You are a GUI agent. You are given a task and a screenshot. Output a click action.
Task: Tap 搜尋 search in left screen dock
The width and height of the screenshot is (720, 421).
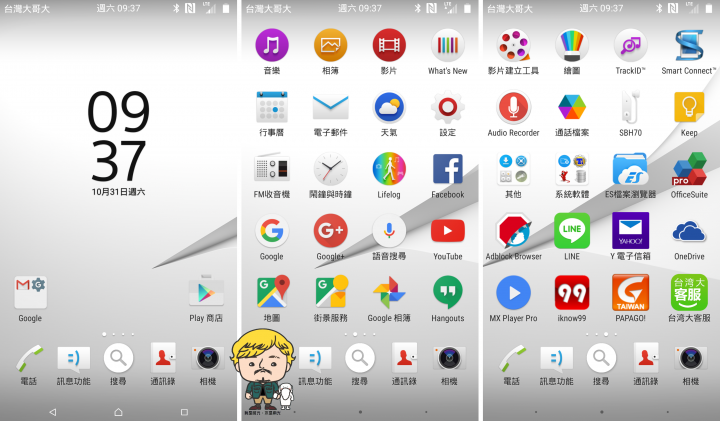click(x=118, y=358)
